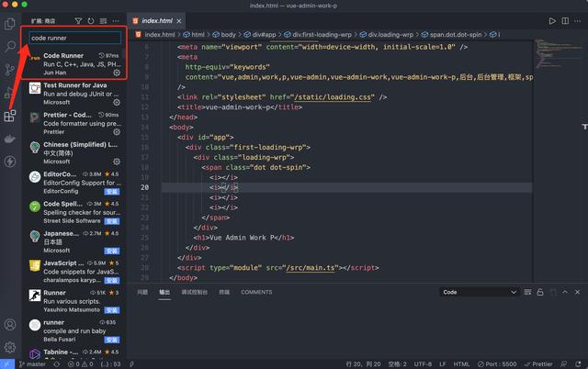The image size is (588, 369).
Task: Open the 输出 (Output) panel tab
Action: point(164,292)
